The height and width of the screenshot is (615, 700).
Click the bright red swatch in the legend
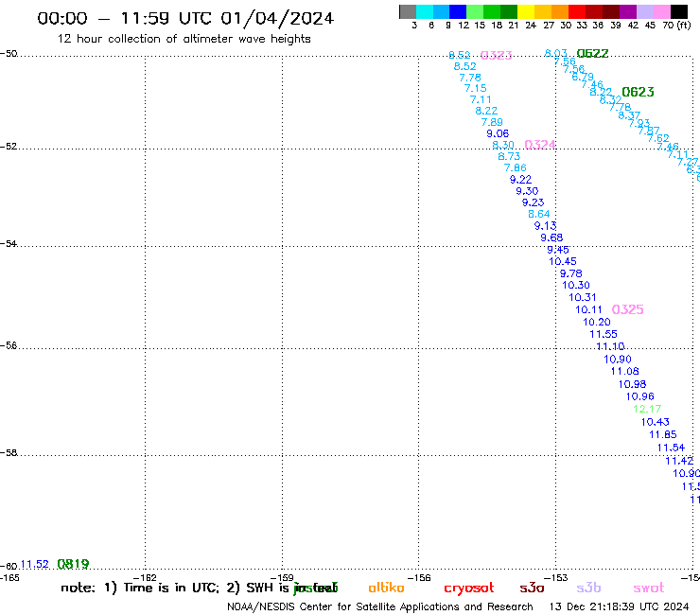[577, 11]
